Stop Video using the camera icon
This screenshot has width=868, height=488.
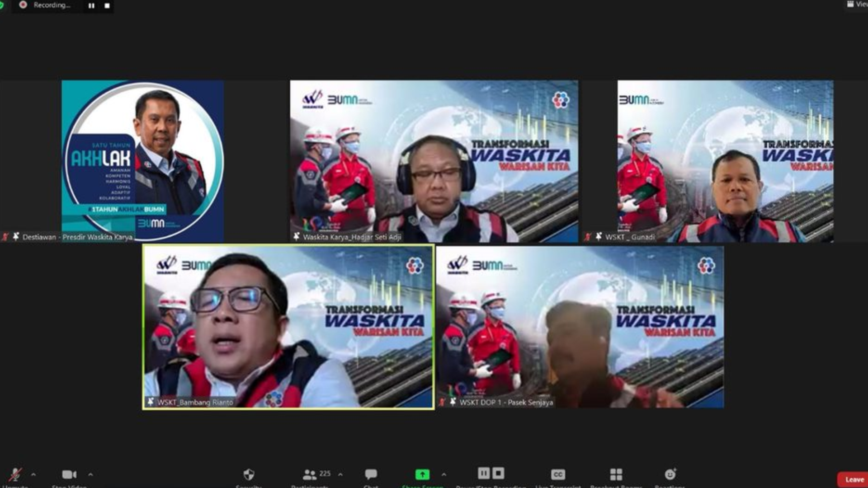(69, 474)
